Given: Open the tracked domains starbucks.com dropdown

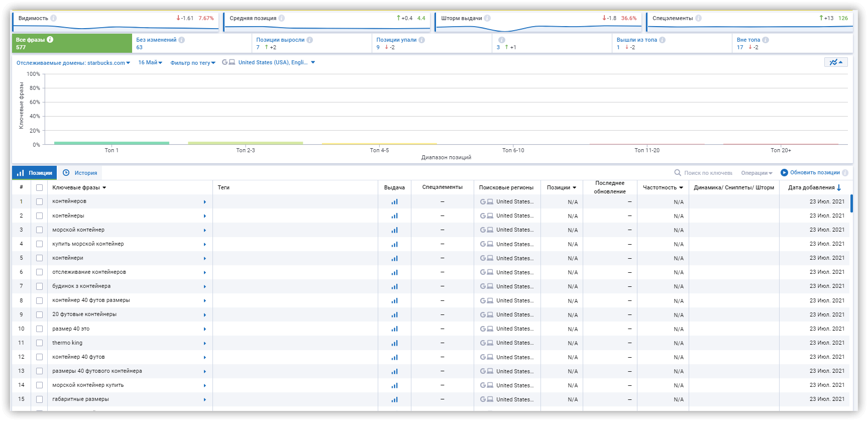Looking at the screenshot, I should click(x=73, y=63).
